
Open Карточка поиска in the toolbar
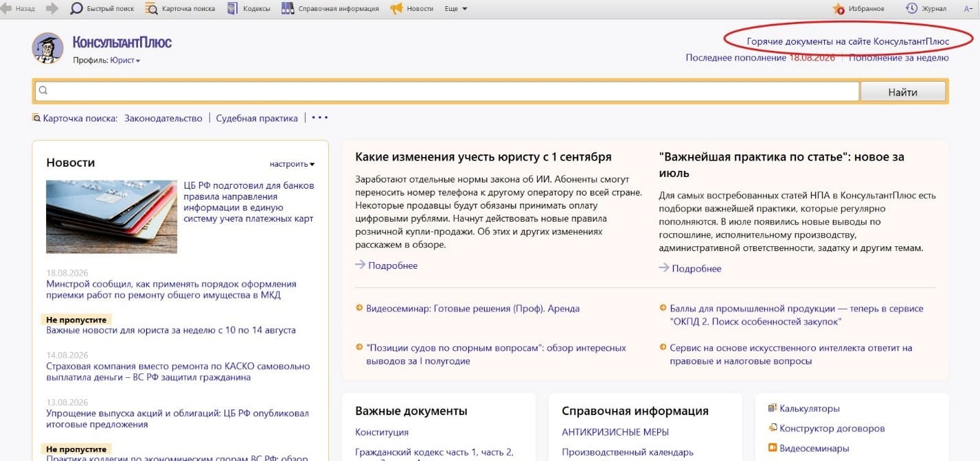tap(180, 9)
